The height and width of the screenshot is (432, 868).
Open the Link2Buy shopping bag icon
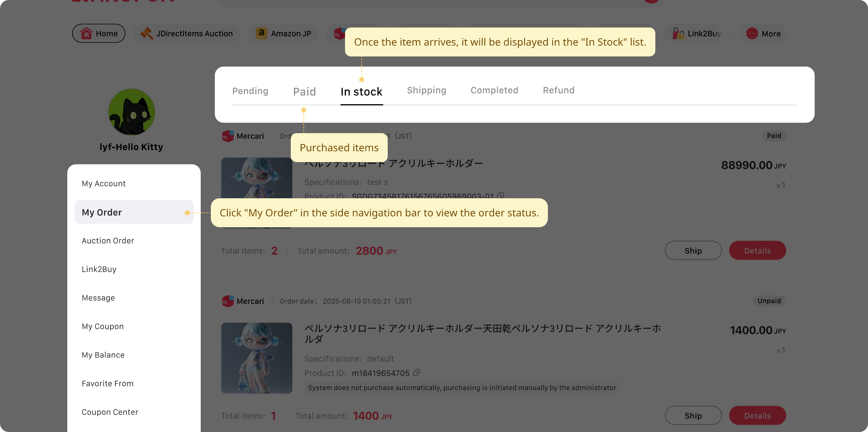tap(678, 34)
